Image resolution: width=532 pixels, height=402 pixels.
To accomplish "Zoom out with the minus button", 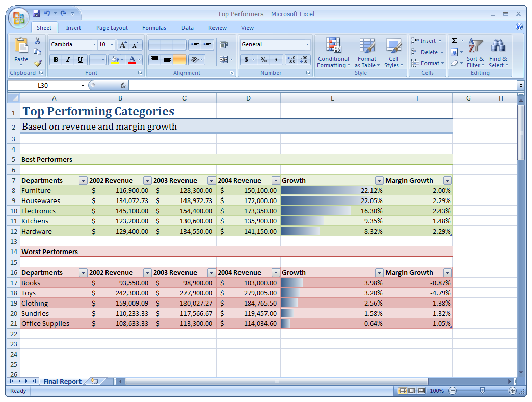I will click(453, 391).
